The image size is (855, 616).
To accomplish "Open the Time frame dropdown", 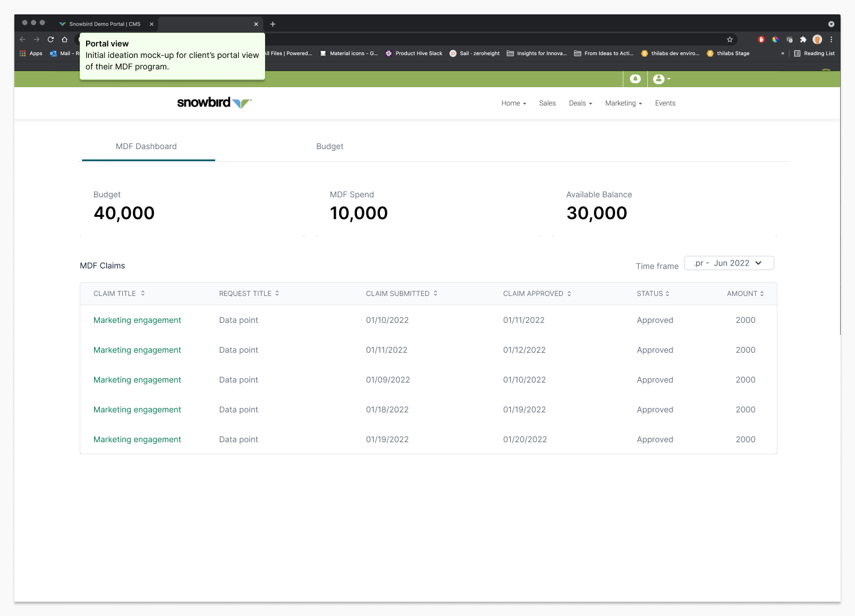I will tap(729, 263).
